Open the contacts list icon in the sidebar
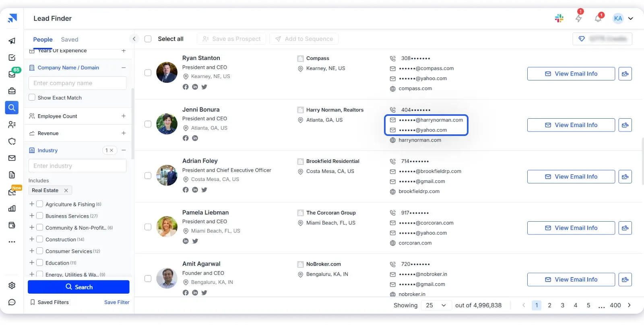Viewport: 644px width, 325px height. pyautogui.click(x=12, y=125)
